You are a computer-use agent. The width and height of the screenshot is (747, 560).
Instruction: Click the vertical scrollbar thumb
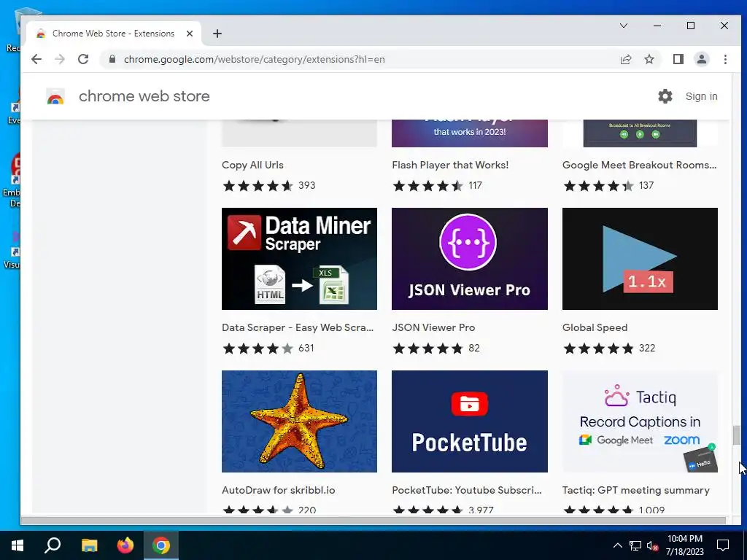click(737, 435)
